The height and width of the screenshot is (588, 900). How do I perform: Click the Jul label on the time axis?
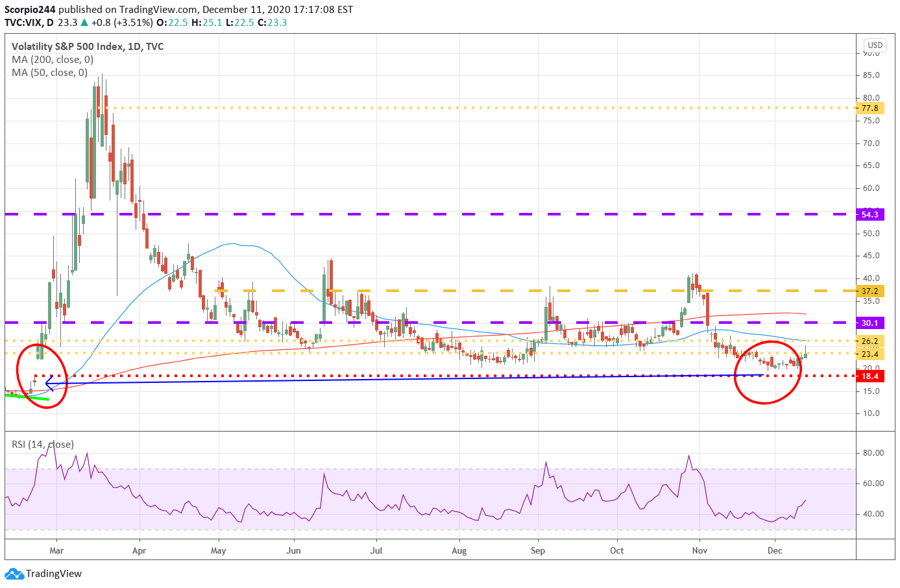coord(376,550)
